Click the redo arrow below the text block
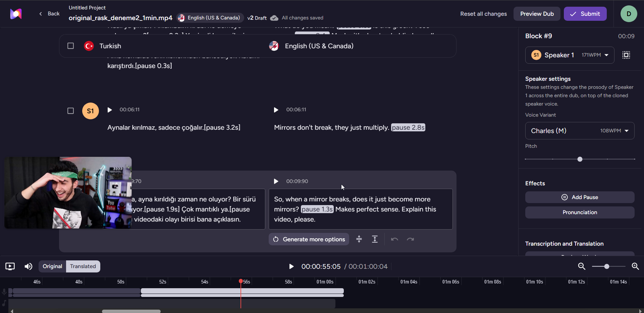644x313 pixels. coord(411,239)
